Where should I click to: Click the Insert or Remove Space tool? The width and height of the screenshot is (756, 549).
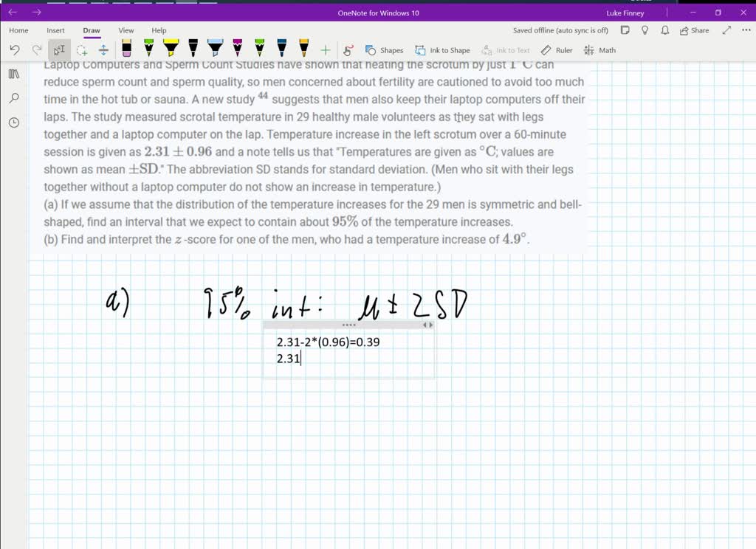click(103, 50)
